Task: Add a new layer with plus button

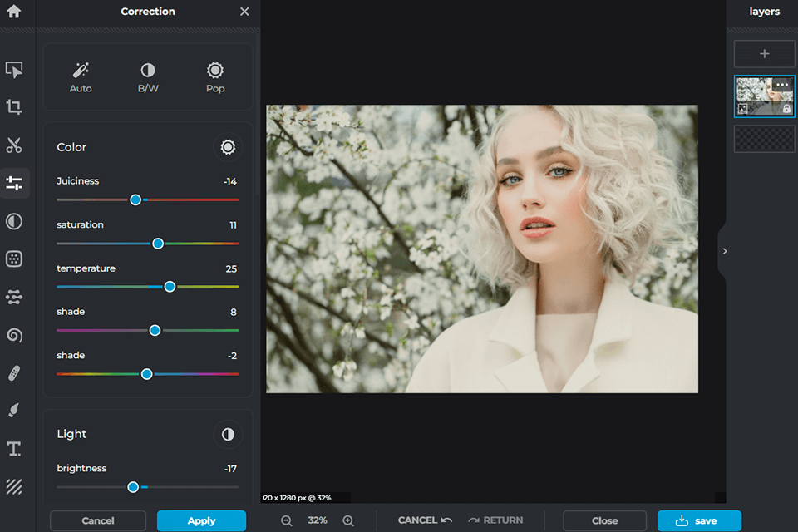Action: pos(764,54)
